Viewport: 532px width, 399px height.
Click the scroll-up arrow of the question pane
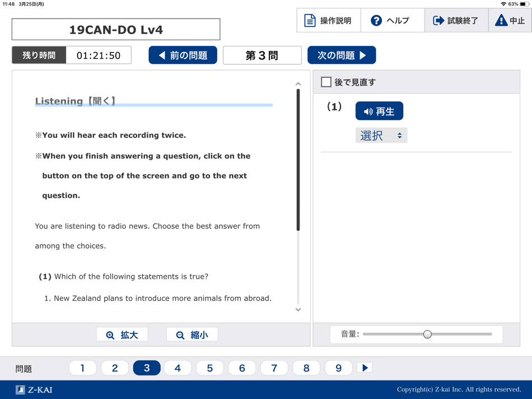pos(298,84)
